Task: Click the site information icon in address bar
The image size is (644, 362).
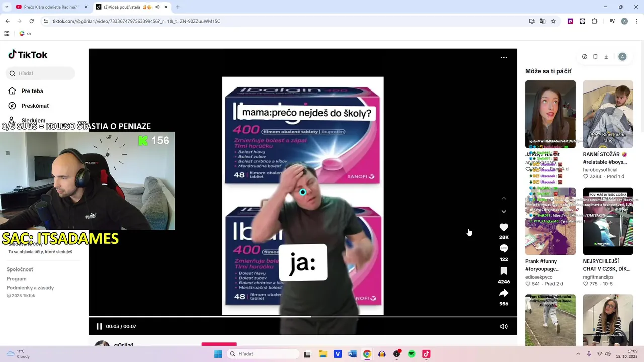Action: 46,21
